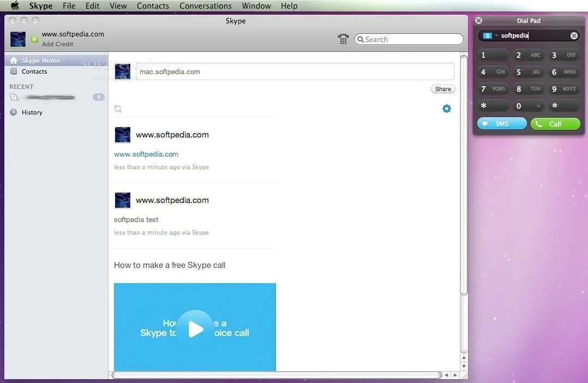Viewport: 588px width, 383px height.
Task: Click the green Call button
Action: tap(555, 124)
